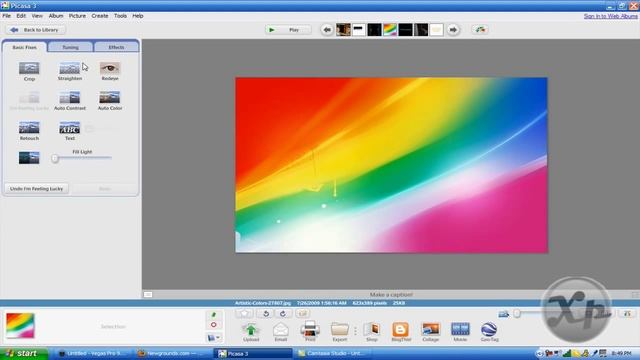Open the Album menu
Image resolution: width=640 pixels, height=360 pixels.
click(56, 16)
